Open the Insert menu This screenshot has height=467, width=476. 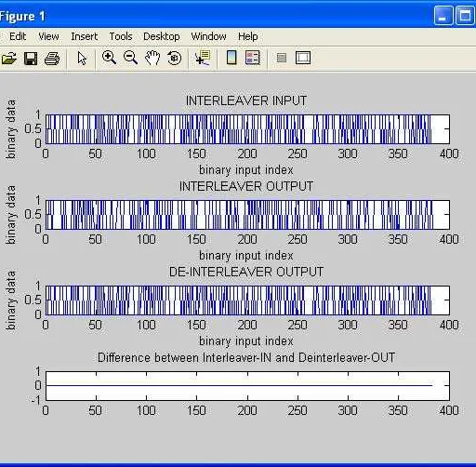(85, 36)
